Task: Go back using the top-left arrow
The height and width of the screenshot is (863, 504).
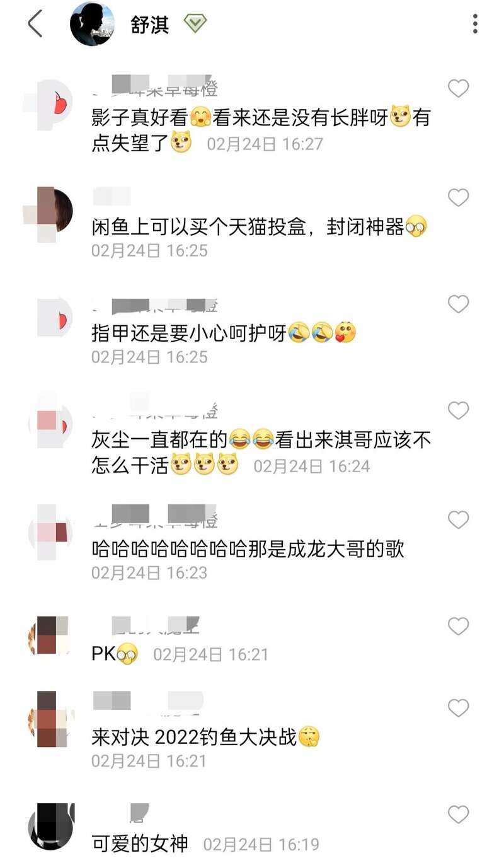Action: coord(35,25)
